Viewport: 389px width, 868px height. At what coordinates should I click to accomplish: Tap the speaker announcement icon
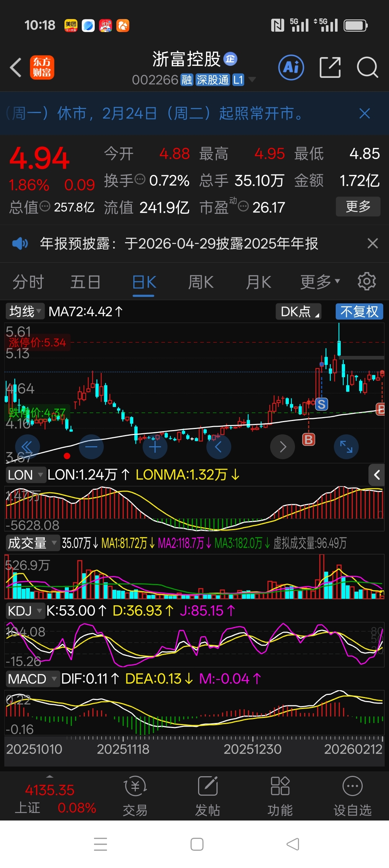click(20, 244)
